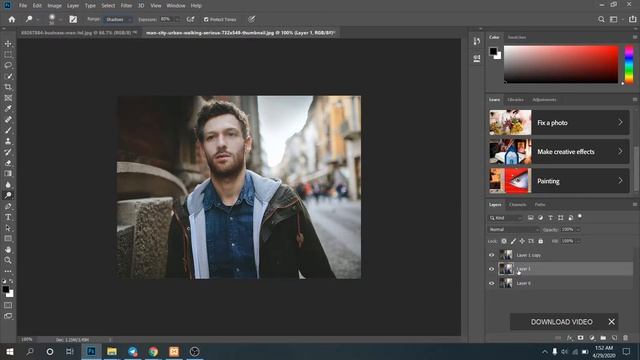
Task: Click the create new layer icon
Action: (614, 338)
